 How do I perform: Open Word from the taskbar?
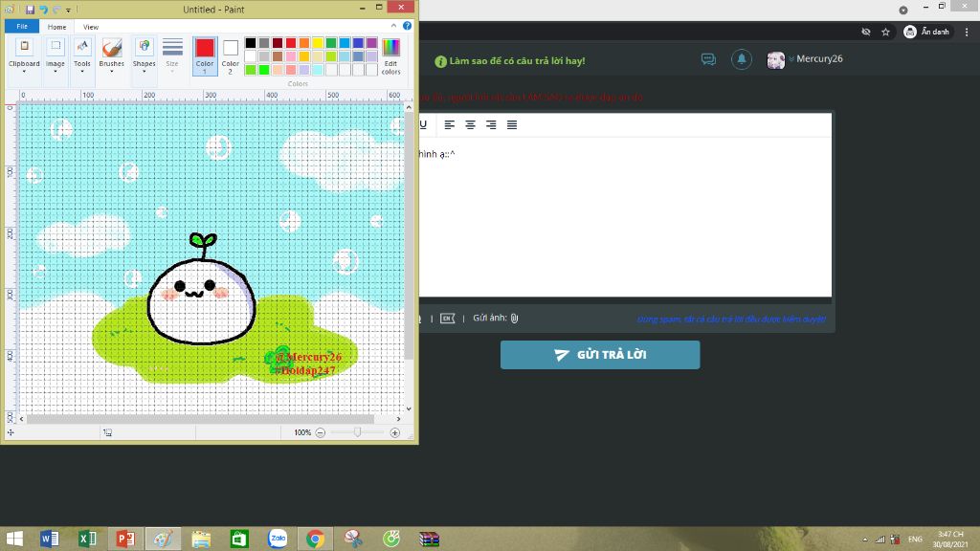pos(50,539)
